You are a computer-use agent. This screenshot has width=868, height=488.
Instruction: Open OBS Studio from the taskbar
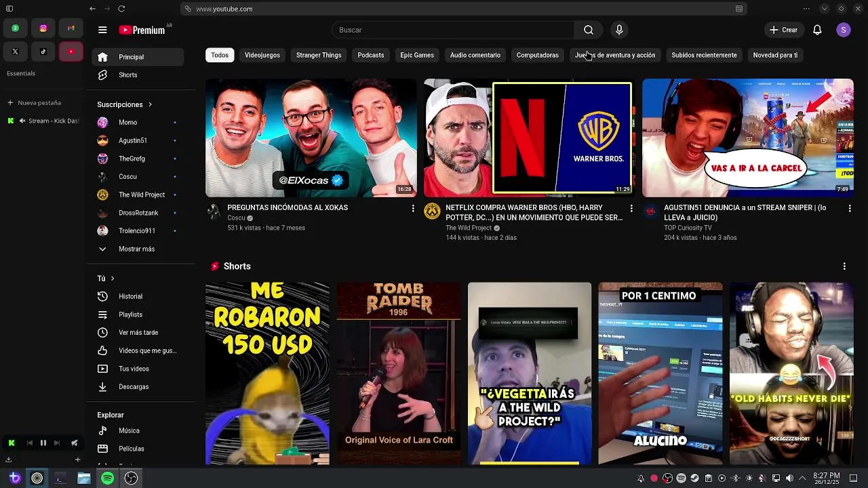coord(131,479)
